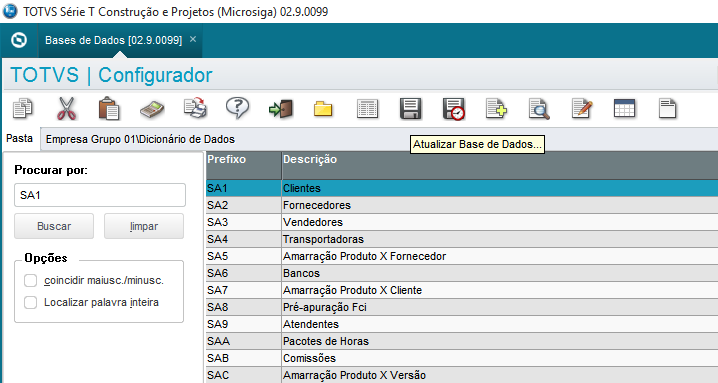This screenshot has width=718, height=383.
Task: Close the Bases de Dados tab
Action: tap(193, 39)
